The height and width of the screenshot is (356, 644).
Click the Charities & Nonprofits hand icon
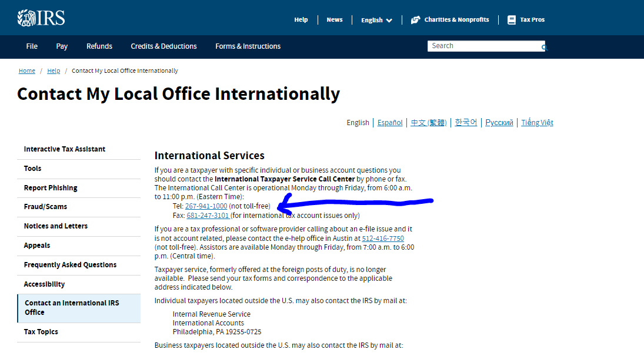click(x=415, y=20)
